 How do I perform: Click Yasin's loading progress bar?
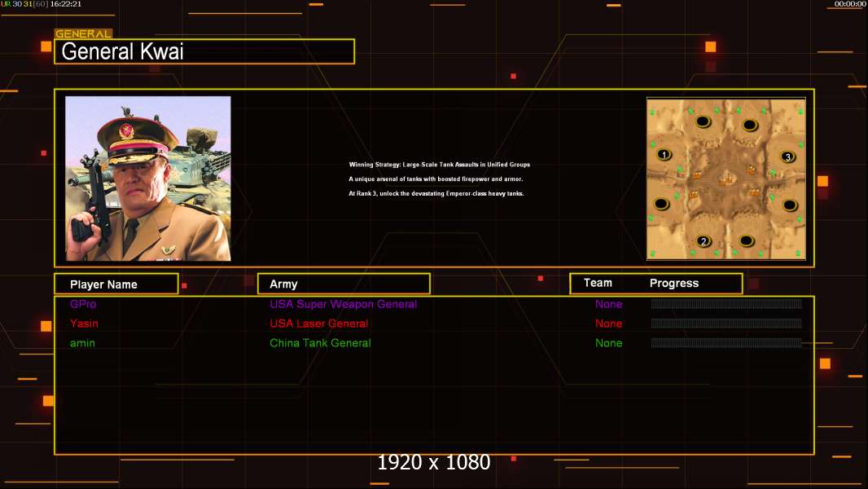726,323
